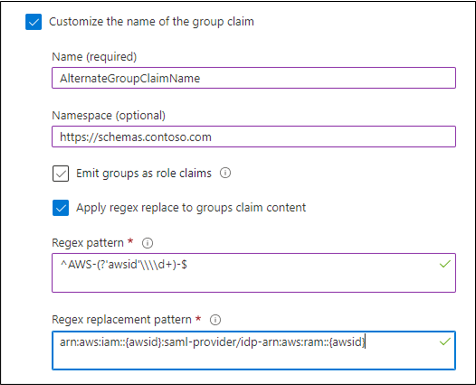476x385 pixels.
Task: Open info icon next to Emit groups as role claims
Action: (x=225, y=173)
